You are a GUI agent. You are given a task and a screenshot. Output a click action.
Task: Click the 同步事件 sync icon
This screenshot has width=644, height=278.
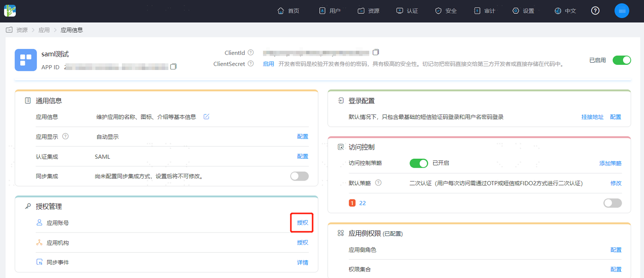tap(39, 262)
